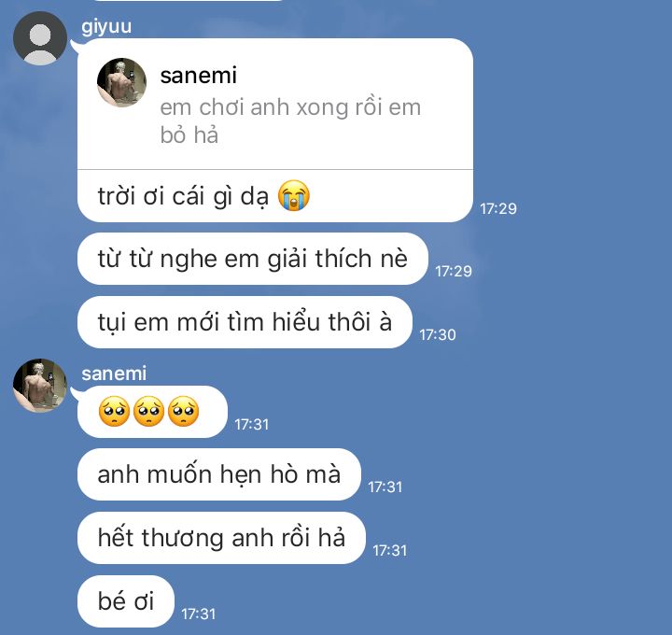Click the giyuu username label
This screenshot has width=672, height=635.
pyautogui.click(x=106, y=26)
